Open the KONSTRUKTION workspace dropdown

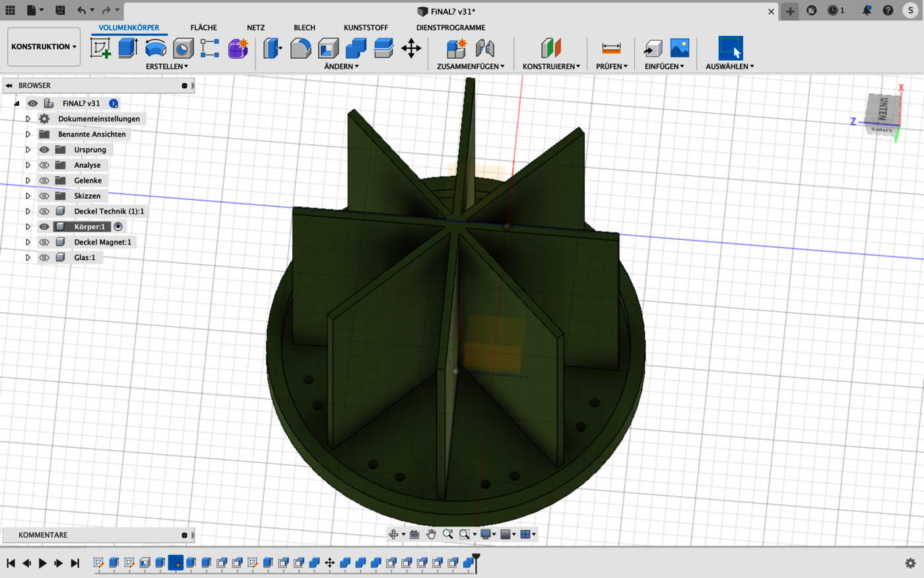click(44, 47)
